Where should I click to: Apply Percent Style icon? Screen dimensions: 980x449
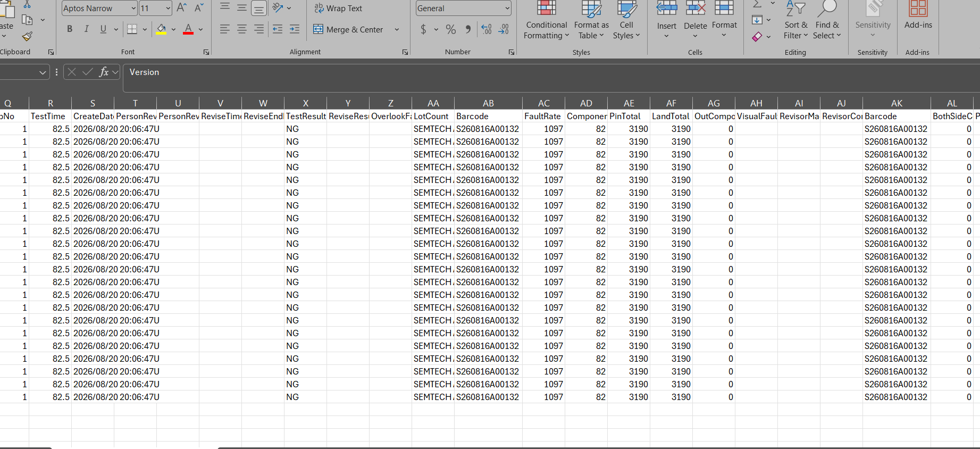451,29
